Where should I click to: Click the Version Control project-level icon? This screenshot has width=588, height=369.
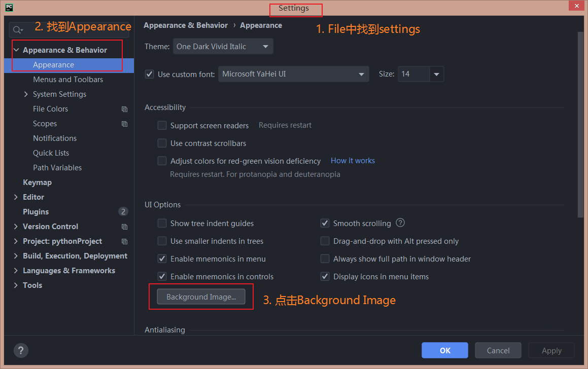124,227
